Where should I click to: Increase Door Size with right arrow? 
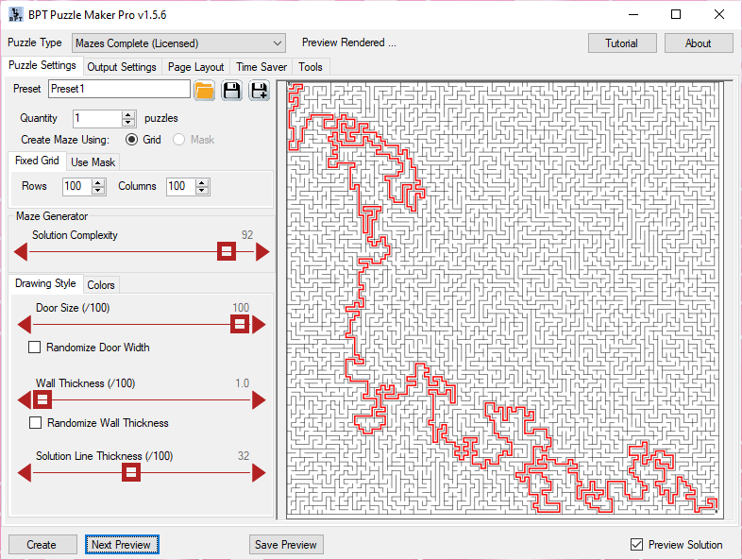pos(259,325)
